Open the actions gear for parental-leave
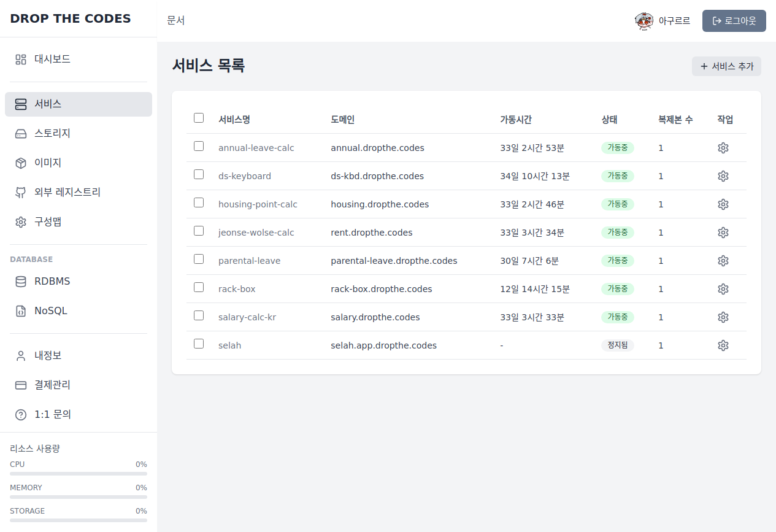The image size is (776, 532). [723, 260]
